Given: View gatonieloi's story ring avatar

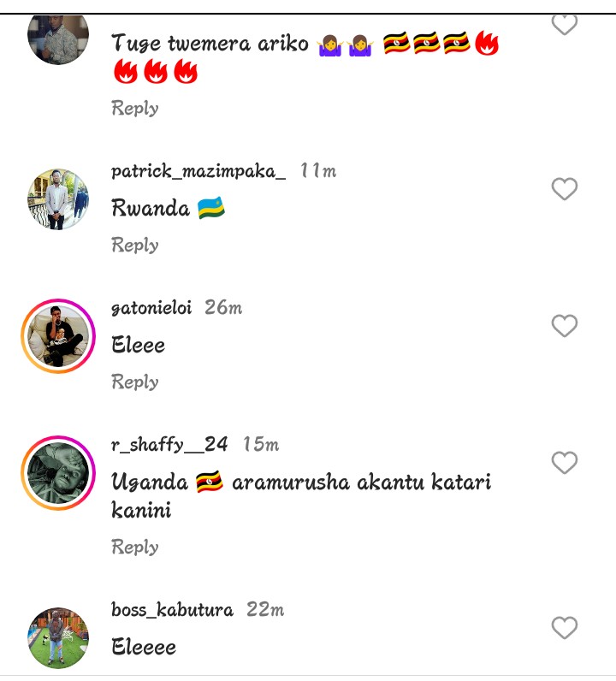Looking at the screenshot, I should pyautogui.click(x=58, y=336).
